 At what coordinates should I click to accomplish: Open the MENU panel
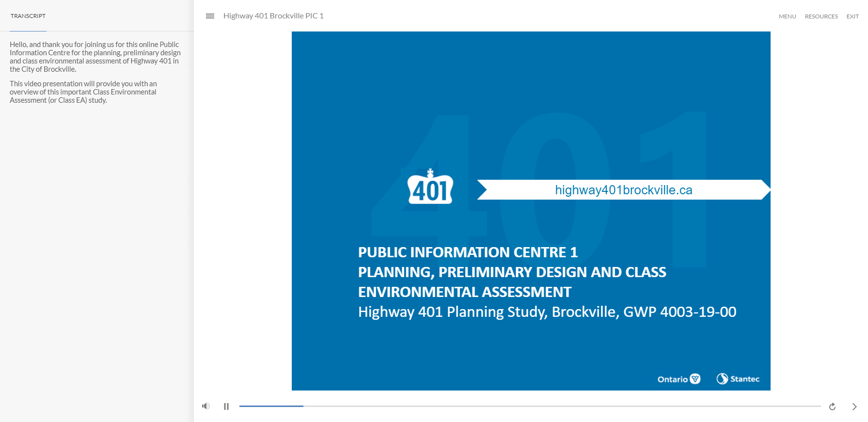tap(787, 16)
